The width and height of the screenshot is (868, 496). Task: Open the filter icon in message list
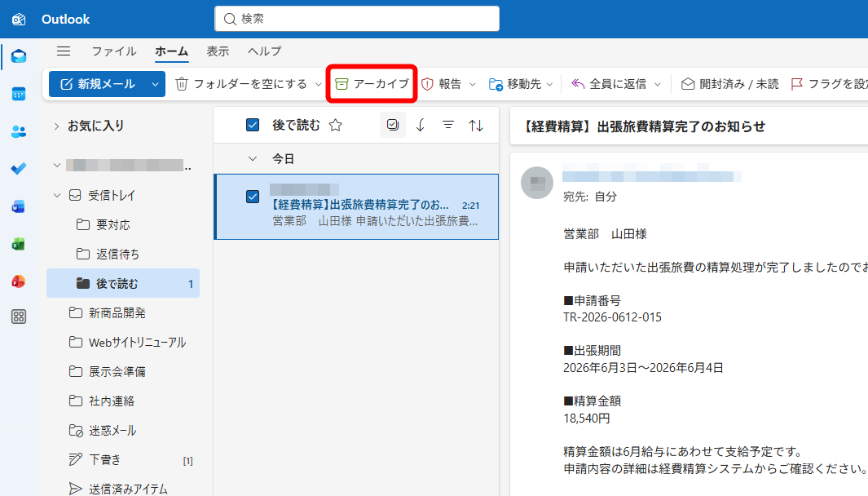point(447,126)
